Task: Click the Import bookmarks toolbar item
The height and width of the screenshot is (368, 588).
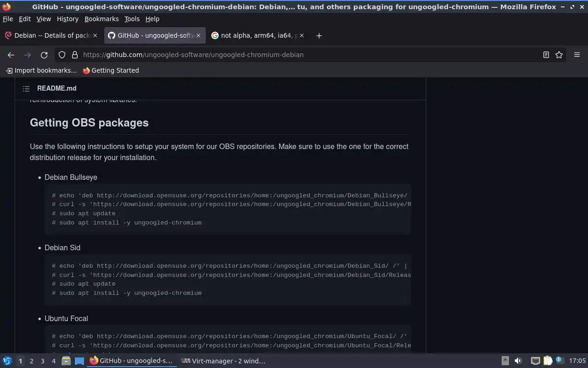Action: [x=41, y=70]
